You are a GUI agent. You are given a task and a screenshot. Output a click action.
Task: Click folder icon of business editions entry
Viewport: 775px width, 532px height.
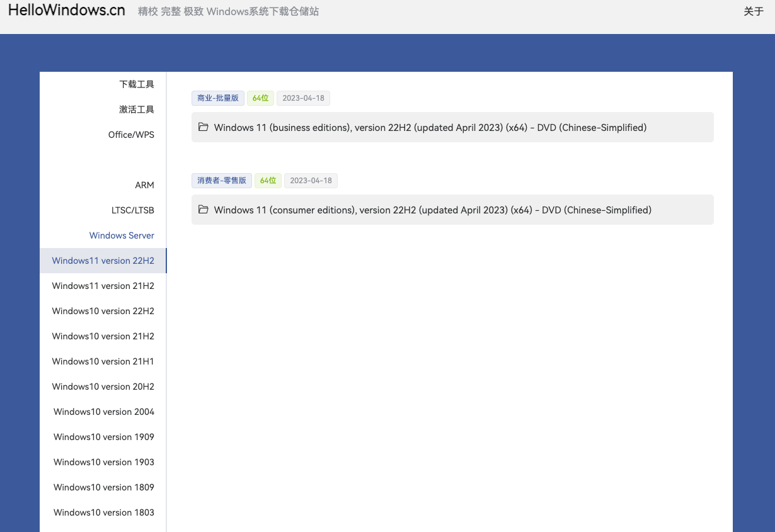tap(203, 127)
